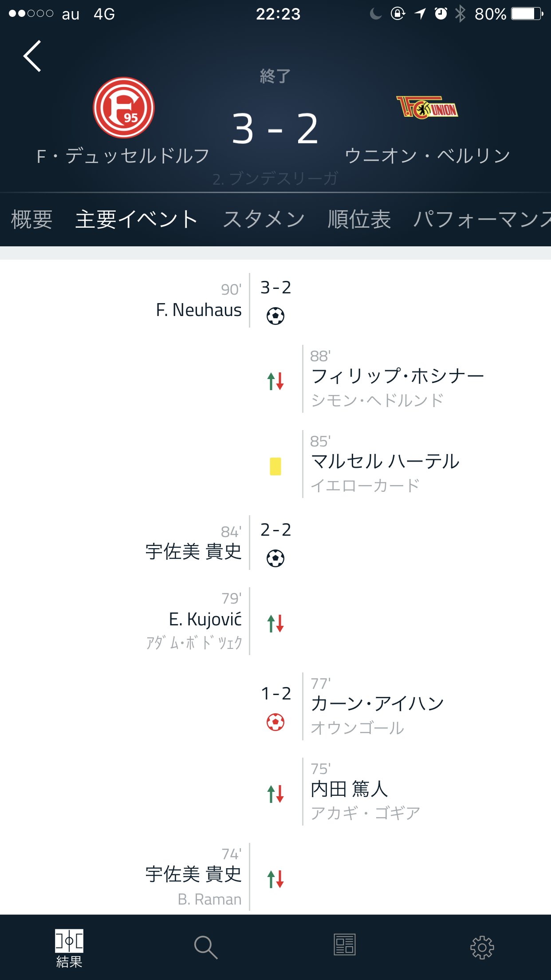Tap the back arrow icon
The width and height of the screenshot is (551, 980).
pos(33,56)
